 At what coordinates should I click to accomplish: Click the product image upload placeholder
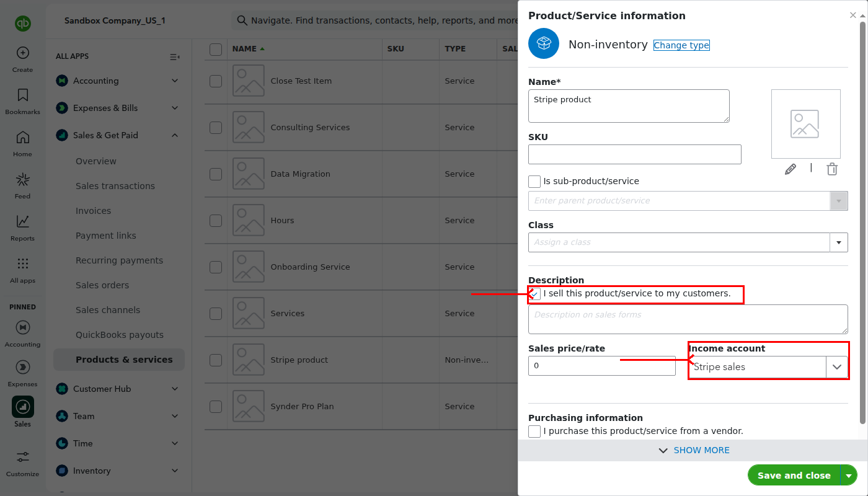(805, 124)
